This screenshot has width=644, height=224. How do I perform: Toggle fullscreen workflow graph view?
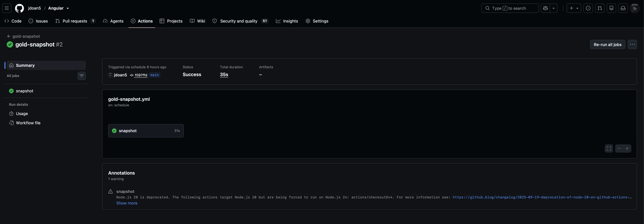click(609, 148)
